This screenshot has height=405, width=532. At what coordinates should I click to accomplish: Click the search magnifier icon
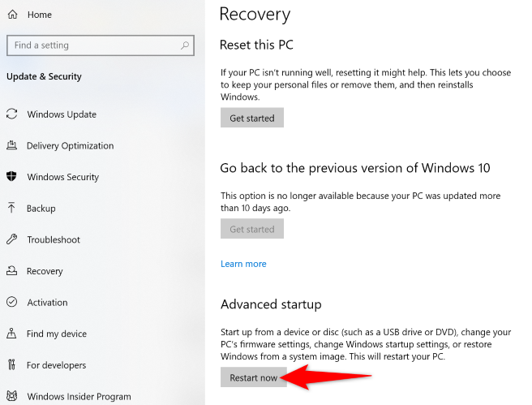pyautogui.click(x=185, y=45)
